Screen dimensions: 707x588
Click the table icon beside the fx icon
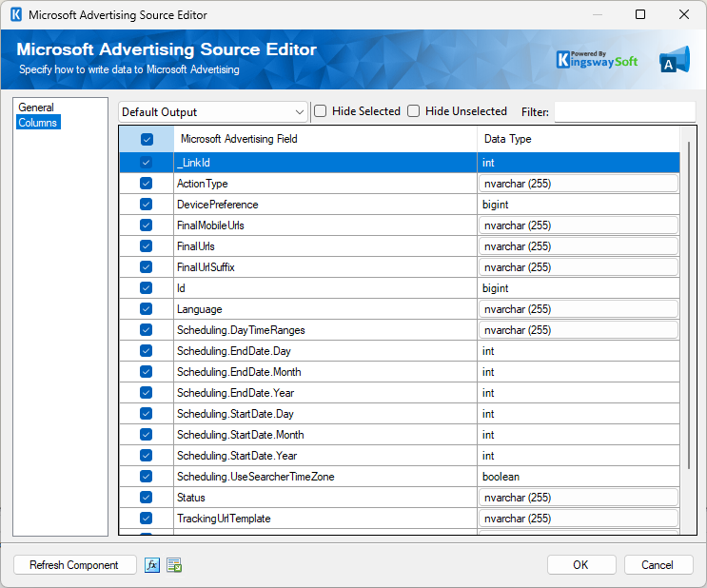click(174, 565)
